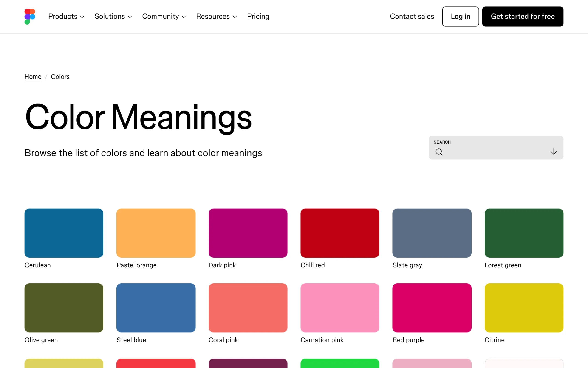Click the Figma logo icon
The image size is (588, 368).
pyautogui.click(x=30, y=17)
